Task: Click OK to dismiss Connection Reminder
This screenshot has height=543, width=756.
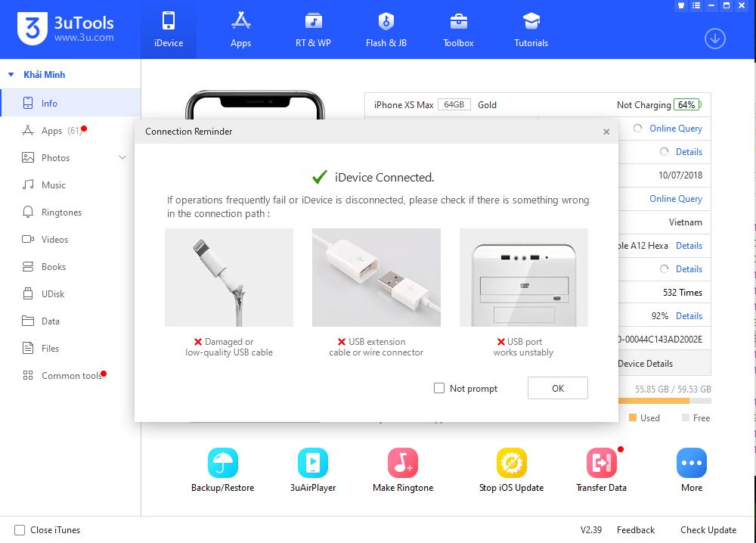Action: [557, 388]
